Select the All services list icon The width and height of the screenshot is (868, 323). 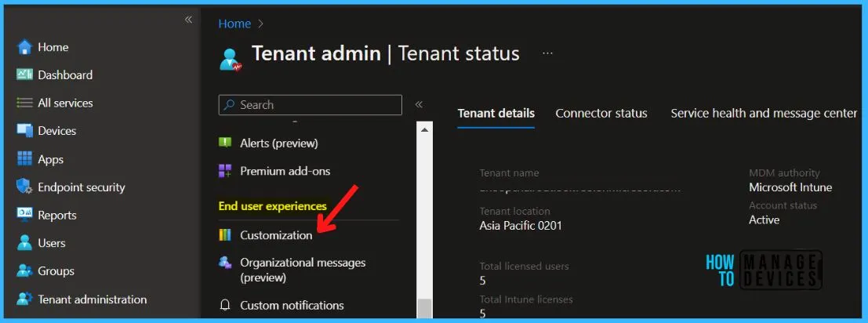tap(24, 103)
